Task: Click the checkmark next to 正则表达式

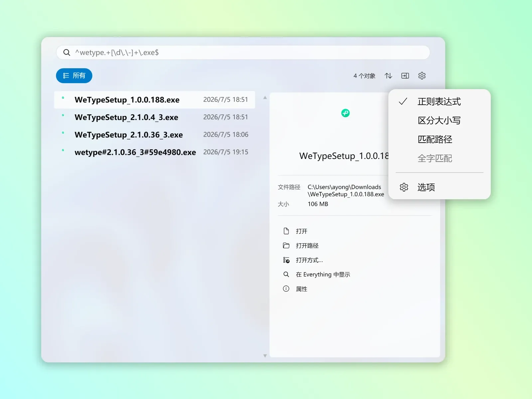Action: [403, 101]
